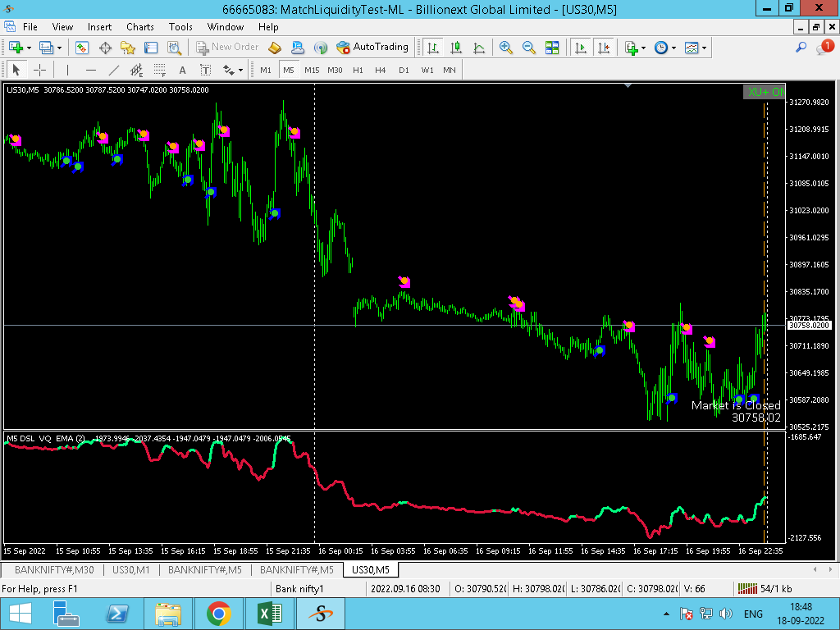The width and height of the screenshot is (840, 630).
Task: Switch to the BANKNIFTY#,M30 chart tab
Action: click(54, 569)
